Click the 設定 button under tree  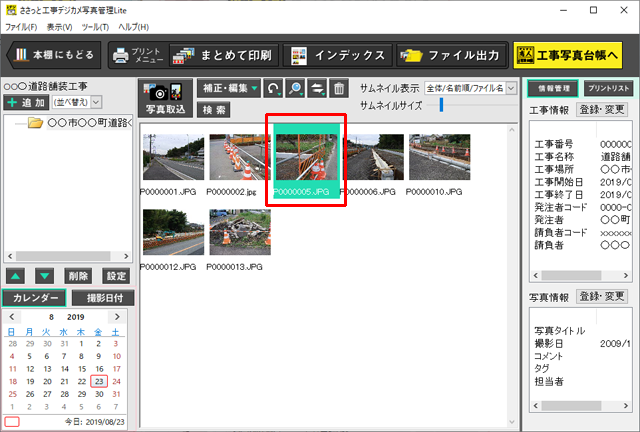116,276
